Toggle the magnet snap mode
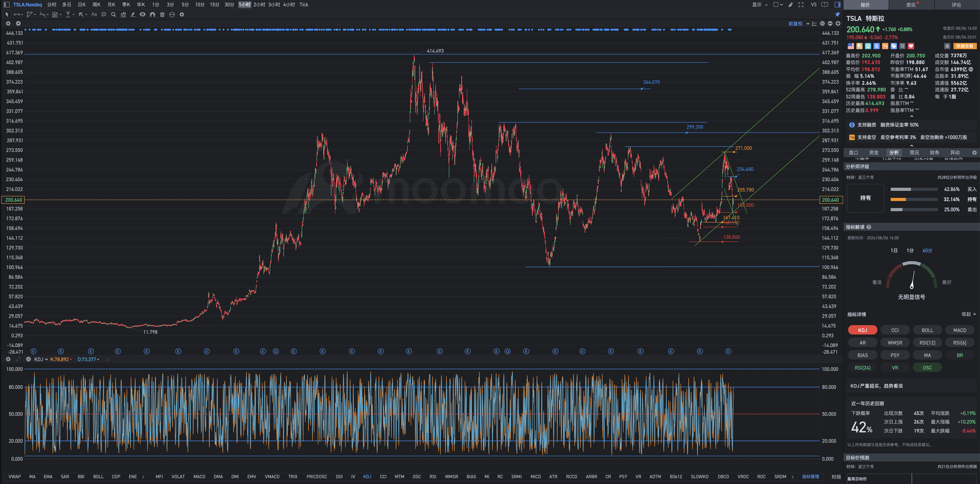Viewport: 980px width, 484px height. (153, 14)
